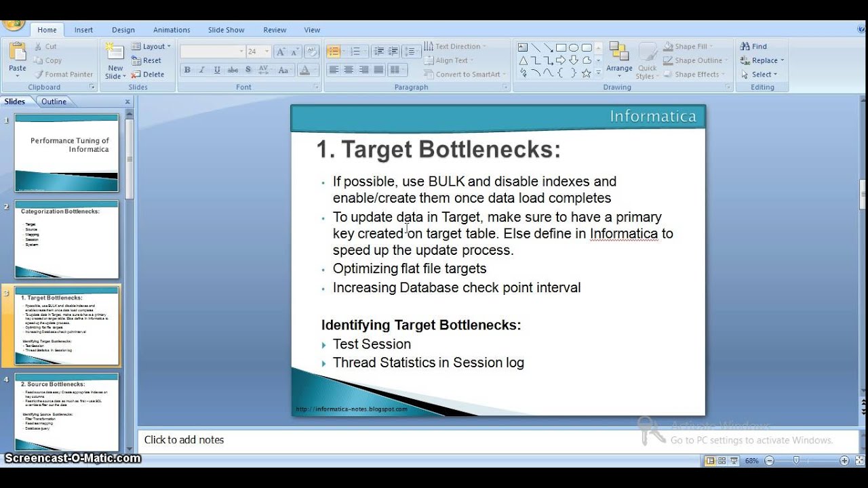Decrease the list indent level
Screen dimensions: 868x488
(378, 52)
